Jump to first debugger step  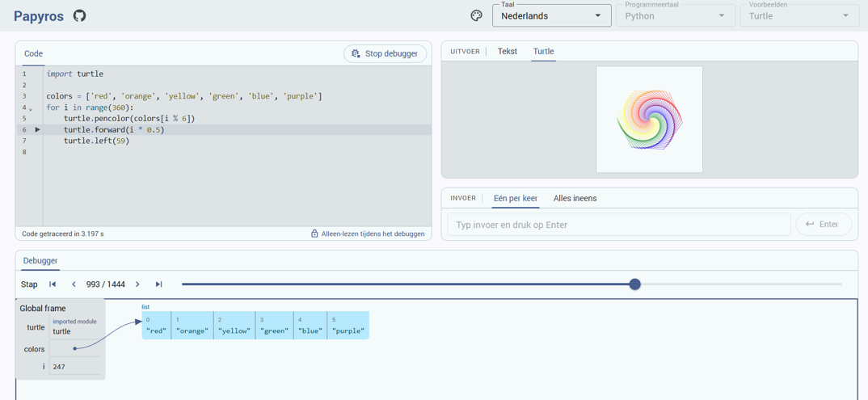click(53, 284)
